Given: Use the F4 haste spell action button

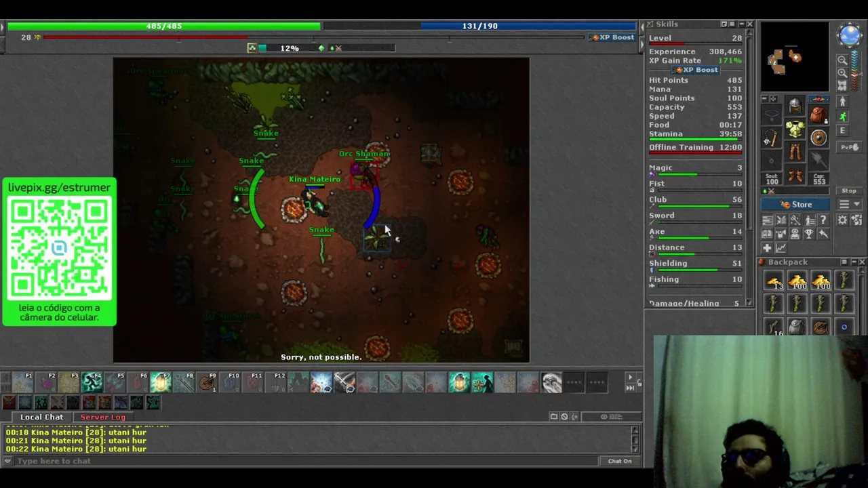Looking at the screenshot, I should (92, 383).
